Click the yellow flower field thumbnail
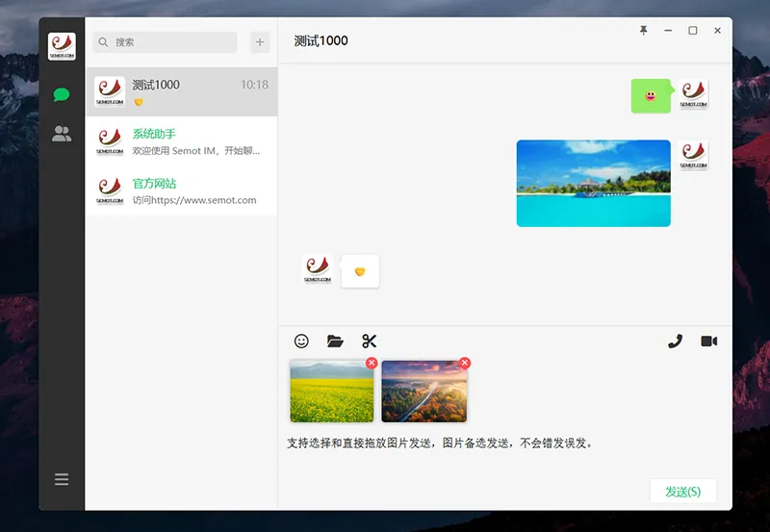The width and height of the screenshot is (770, 532). point(332,392)
